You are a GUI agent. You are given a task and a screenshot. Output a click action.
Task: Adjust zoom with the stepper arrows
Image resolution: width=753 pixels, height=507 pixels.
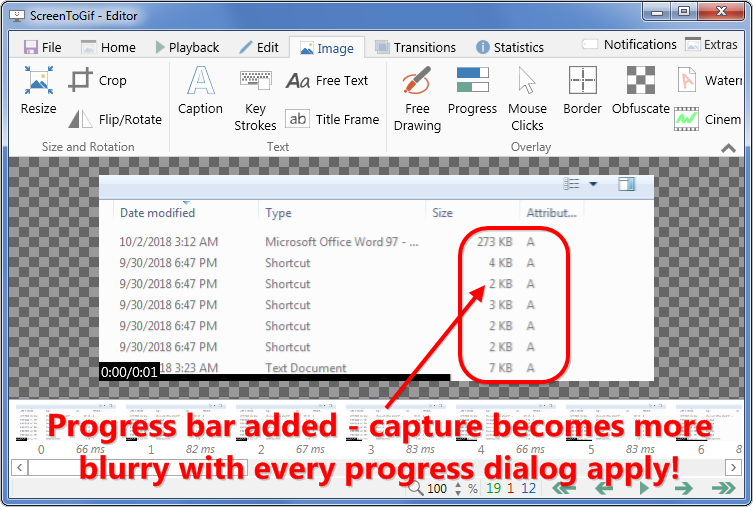click(458, 489)
